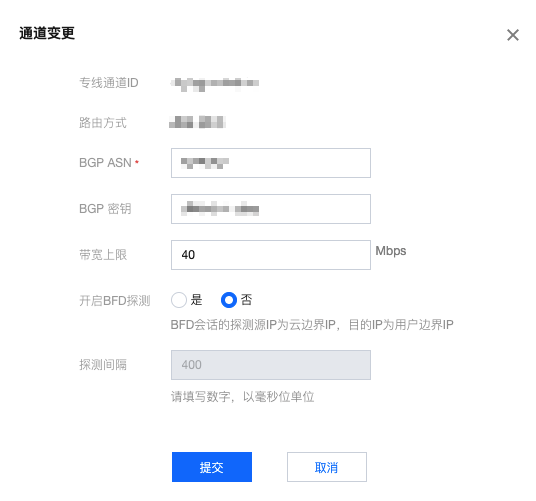The height and width of the screenshot is (501, 536).
Task: Focus the BGP 密钥 input field
Action: tap(271, 209)
